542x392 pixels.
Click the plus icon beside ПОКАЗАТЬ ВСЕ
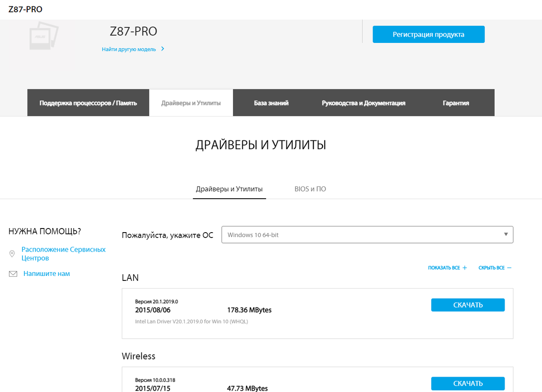tap(465, 268)
